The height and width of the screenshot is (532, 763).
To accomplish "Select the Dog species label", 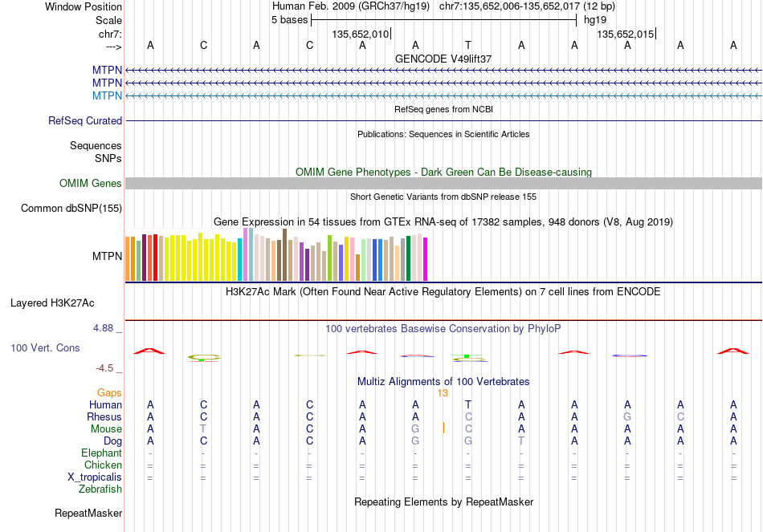I will pos(112,441).
